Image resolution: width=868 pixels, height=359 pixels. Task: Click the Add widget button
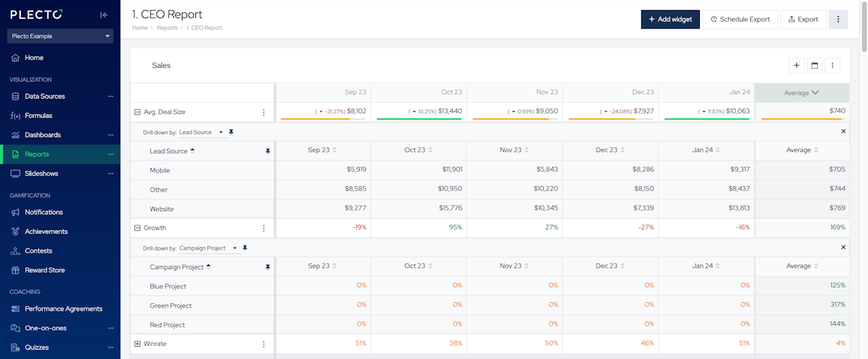670,20
